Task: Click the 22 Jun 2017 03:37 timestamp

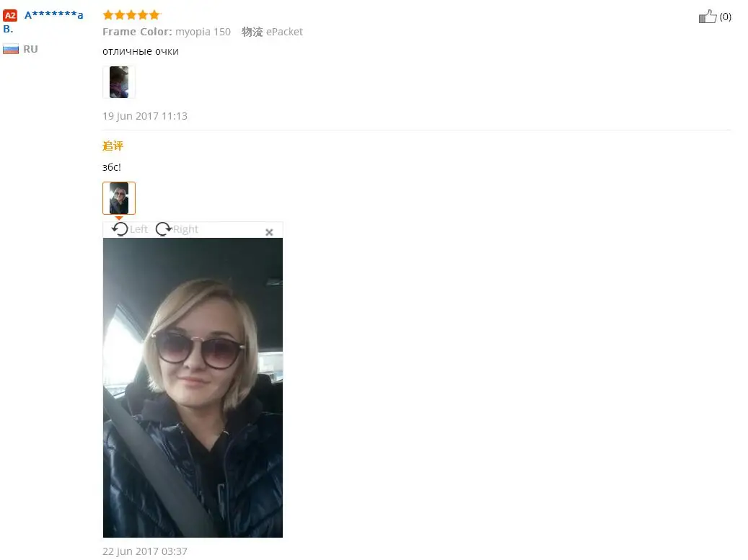Action: (145, 551)
